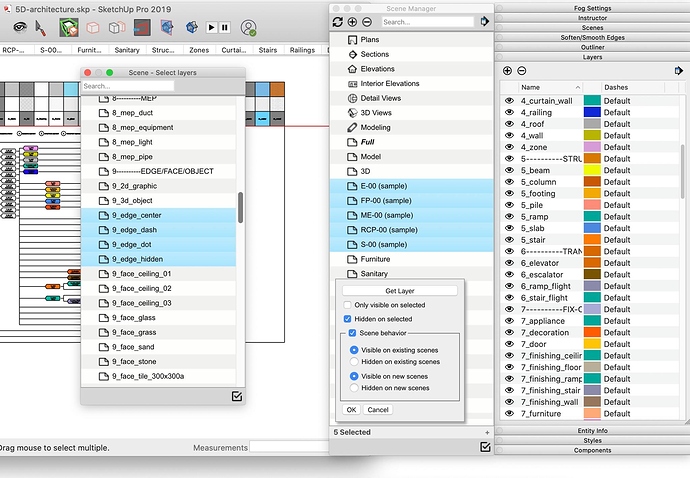Click the Scene Manager export arrow icon

[484, 21]
